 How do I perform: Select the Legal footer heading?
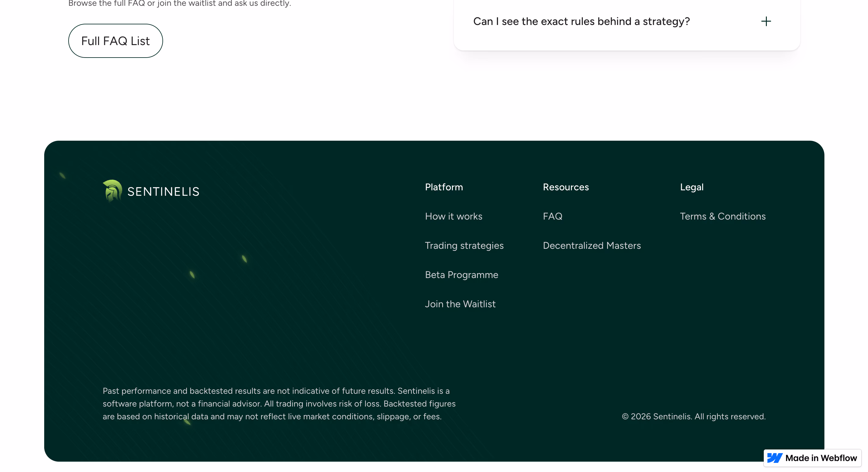[x=692, y=187]
